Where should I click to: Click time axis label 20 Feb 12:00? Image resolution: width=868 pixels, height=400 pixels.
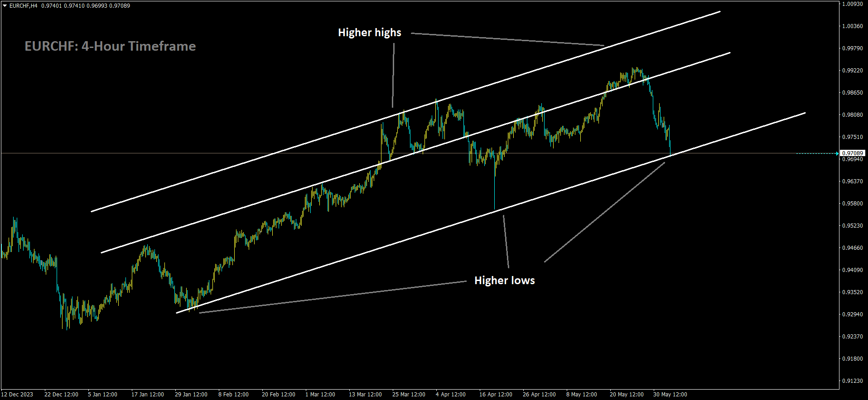point(279,395)
